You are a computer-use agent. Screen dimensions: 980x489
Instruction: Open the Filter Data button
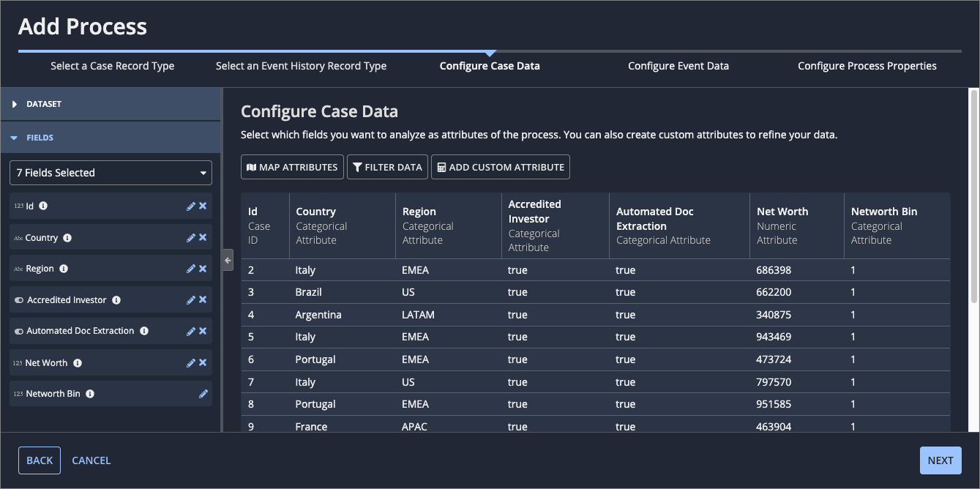tap(387, 167)
